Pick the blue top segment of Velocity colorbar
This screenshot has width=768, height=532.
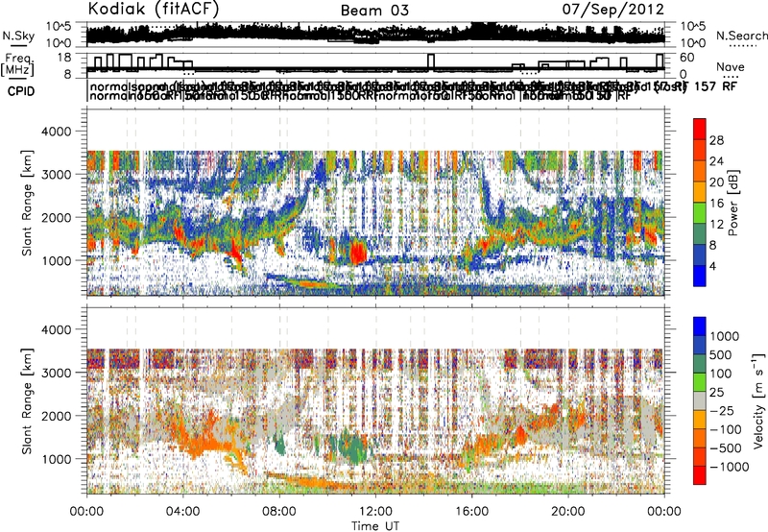coord(700,326)
